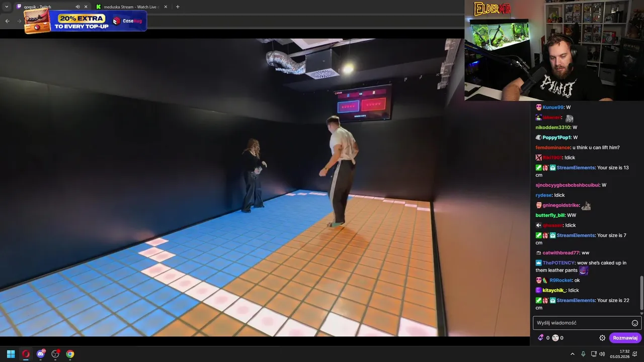Go back in browser history

click(x=7, y=21)
